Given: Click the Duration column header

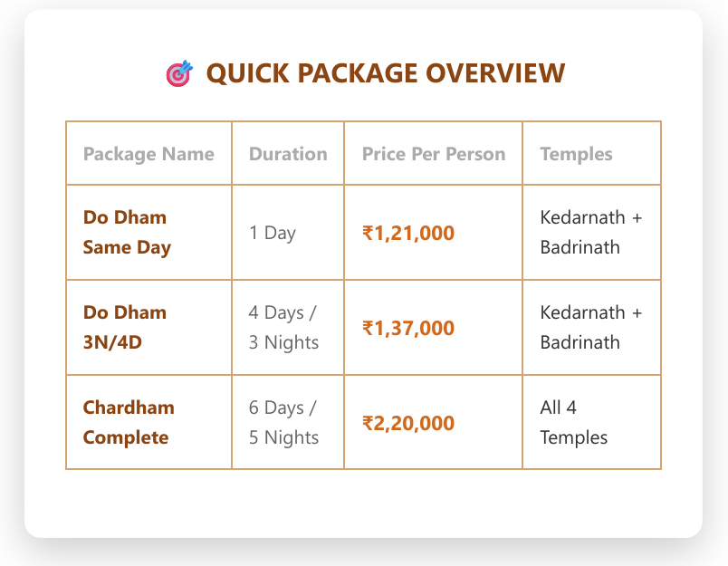Looking at the screenshot, I should tap(288, 154).
